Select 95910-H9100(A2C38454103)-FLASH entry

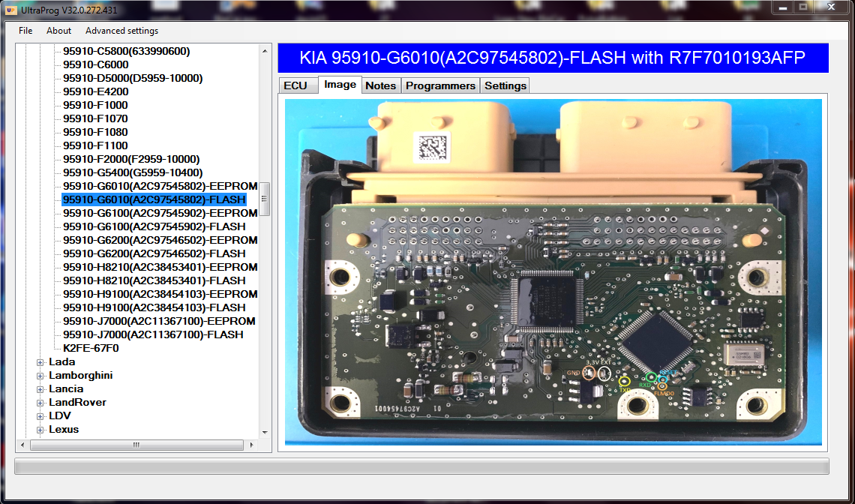click(x=154, y=307)
